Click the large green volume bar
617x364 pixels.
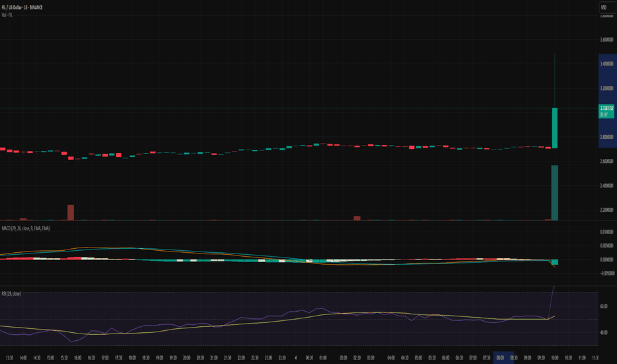pyautogui.click(x=555, y=193)
